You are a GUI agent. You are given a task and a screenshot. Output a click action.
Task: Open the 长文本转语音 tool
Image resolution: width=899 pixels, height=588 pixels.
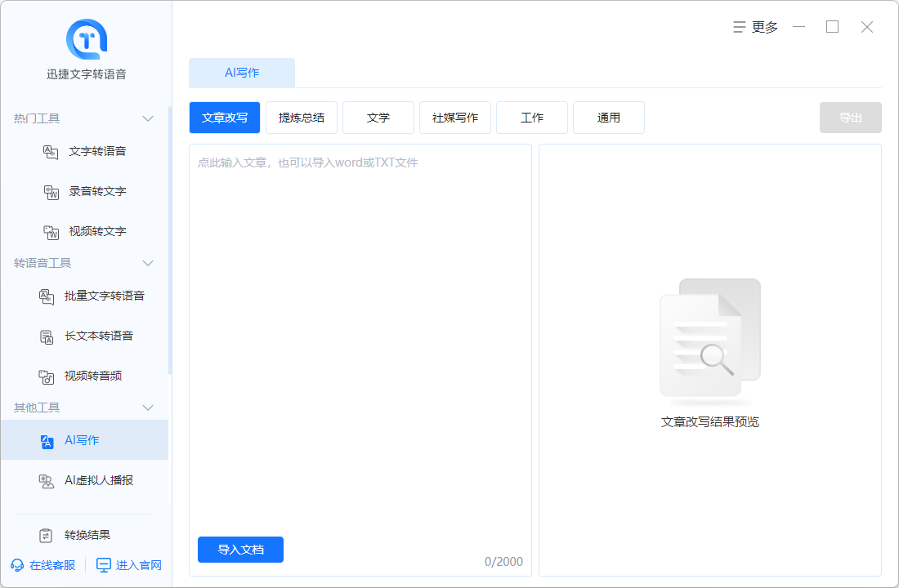tap(84, 336)
